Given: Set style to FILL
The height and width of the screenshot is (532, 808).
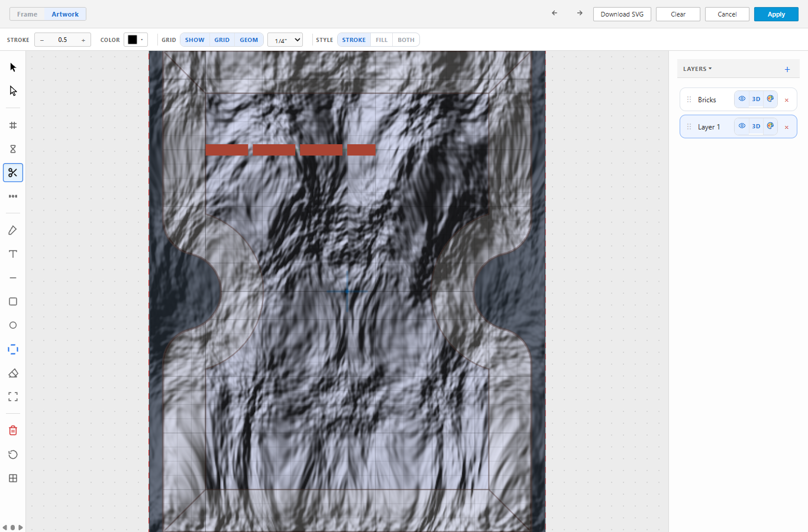Looking at the screenshot, I should click(382, 40).
